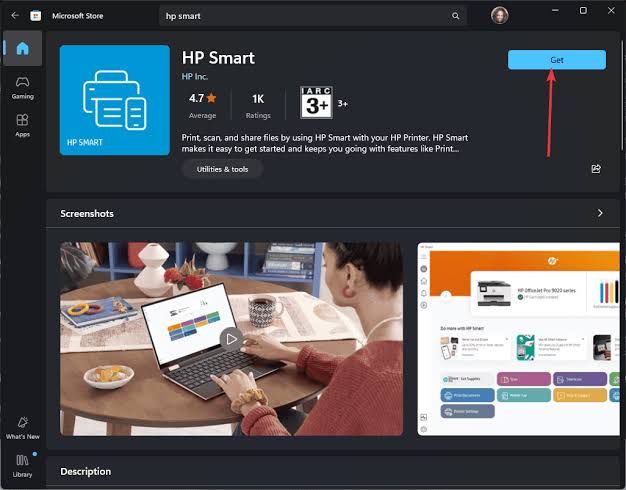This screenshot has width=626, height=490.
Task: Click the search magnifier icon
Action: point(455,16)
